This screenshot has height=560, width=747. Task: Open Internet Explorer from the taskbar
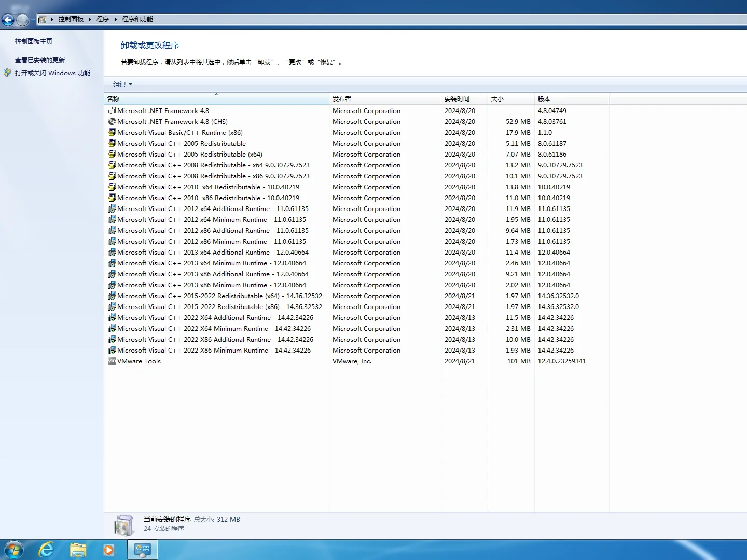tap(46, 549)
